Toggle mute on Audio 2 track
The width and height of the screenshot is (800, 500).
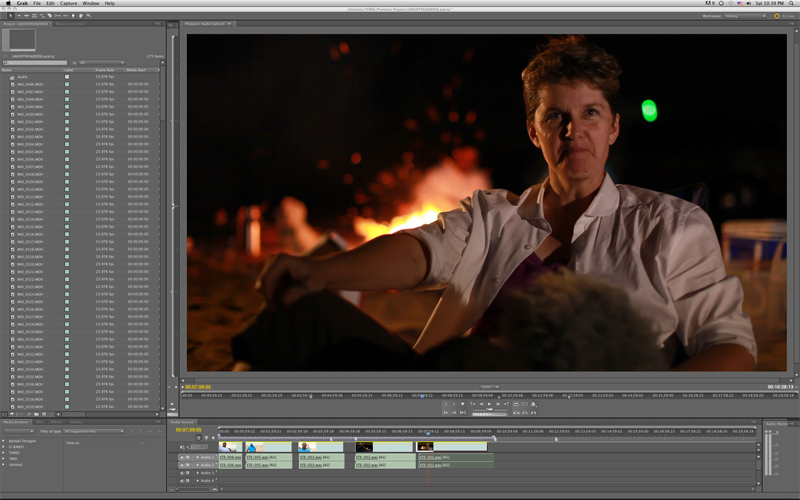coord(182,465)
